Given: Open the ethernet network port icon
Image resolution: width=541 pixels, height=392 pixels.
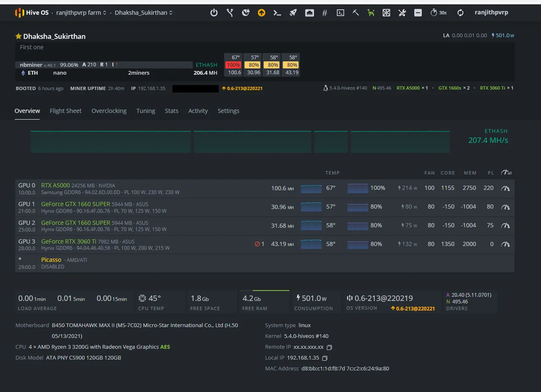Looking at the screenshot, I should point(309,13).
